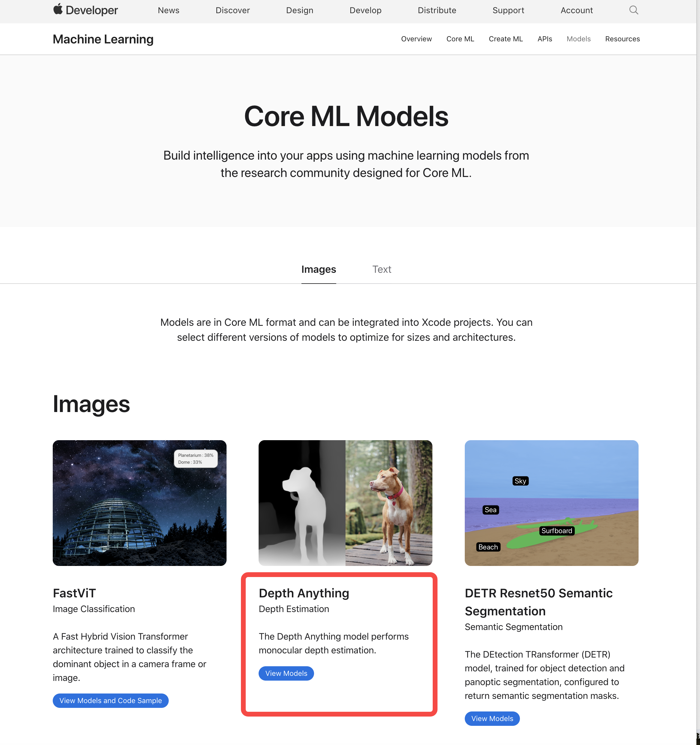Select the Text tab
The image size is (700, 745).
point(381,269)
